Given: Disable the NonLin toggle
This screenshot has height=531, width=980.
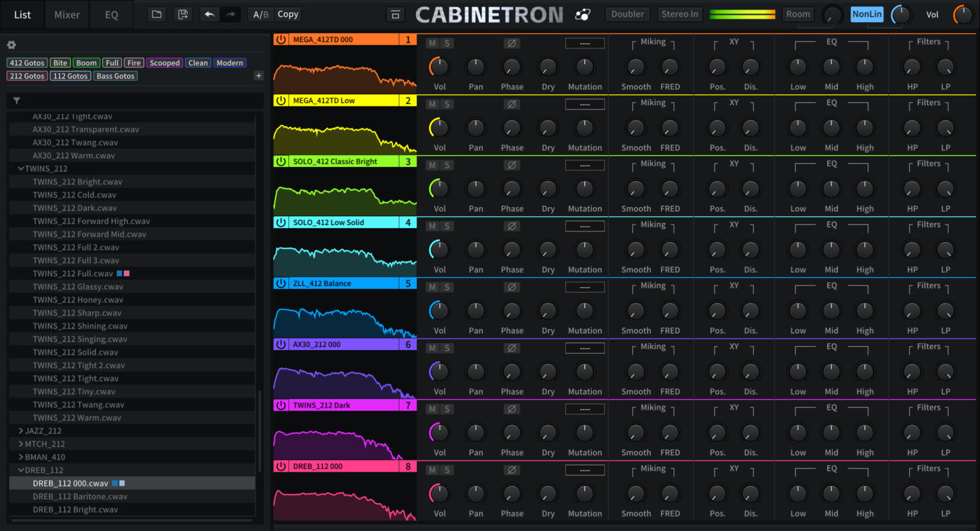Looking at the screenshot, I should (x=866, y=14).
